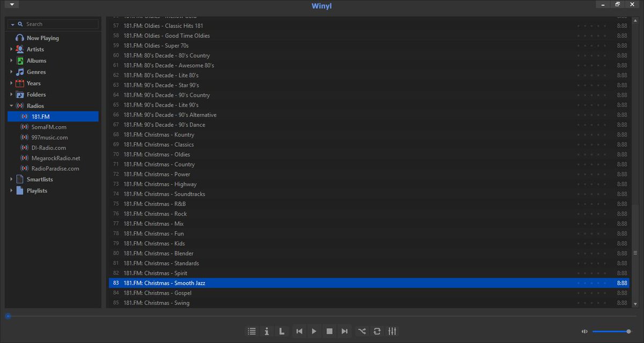Viewport: 644px width, 343px height.
Task: Select the DI-Radio.com radio station
Action: coord(53,148)
